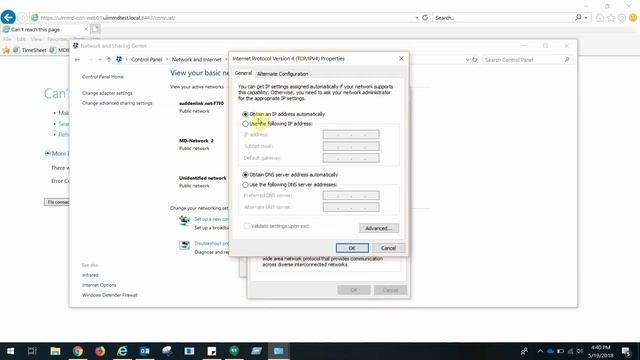The image size is (640, 360).
Task: Open the File menu in Internet Explorer
Action: (7, 39)
